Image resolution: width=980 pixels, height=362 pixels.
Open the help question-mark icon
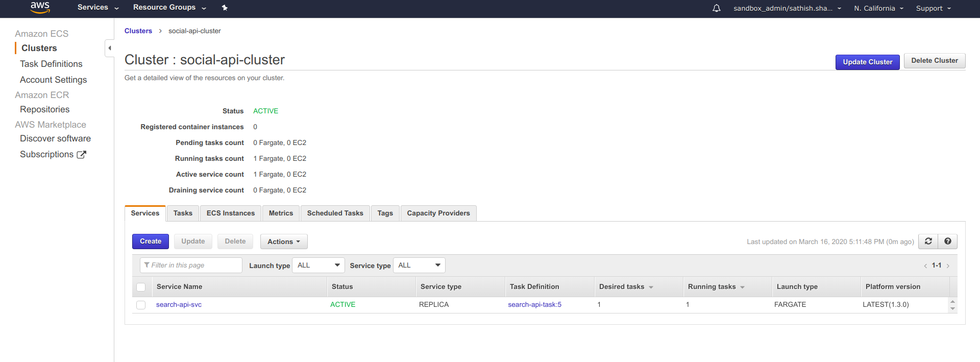click(x=948, y=242)
